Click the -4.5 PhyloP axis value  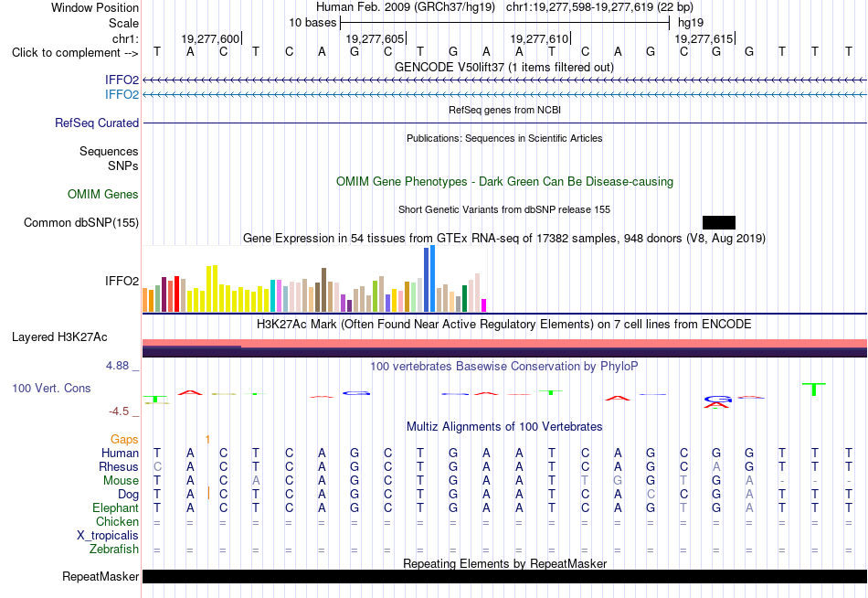[119, 411]
